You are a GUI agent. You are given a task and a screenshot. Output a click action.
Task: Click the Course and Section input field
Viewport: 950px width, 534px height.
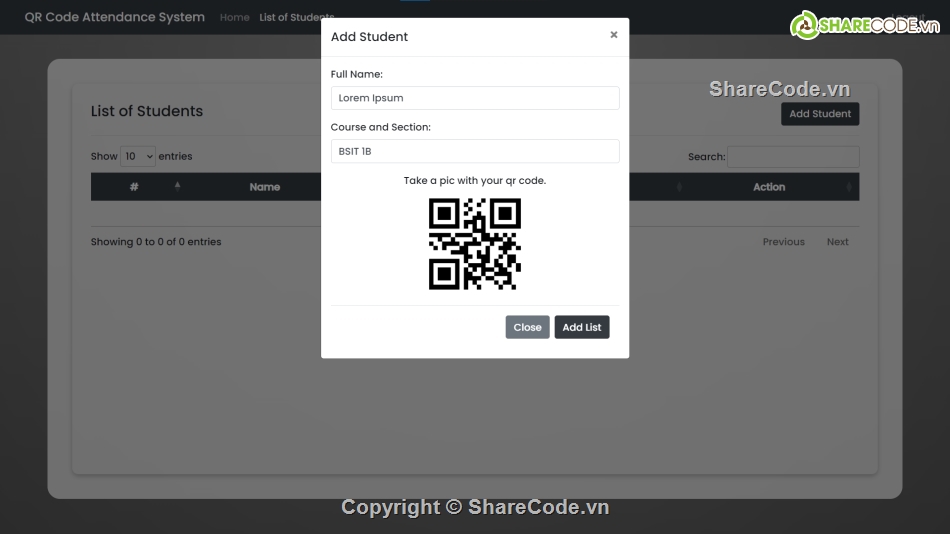tap(475, 152)
